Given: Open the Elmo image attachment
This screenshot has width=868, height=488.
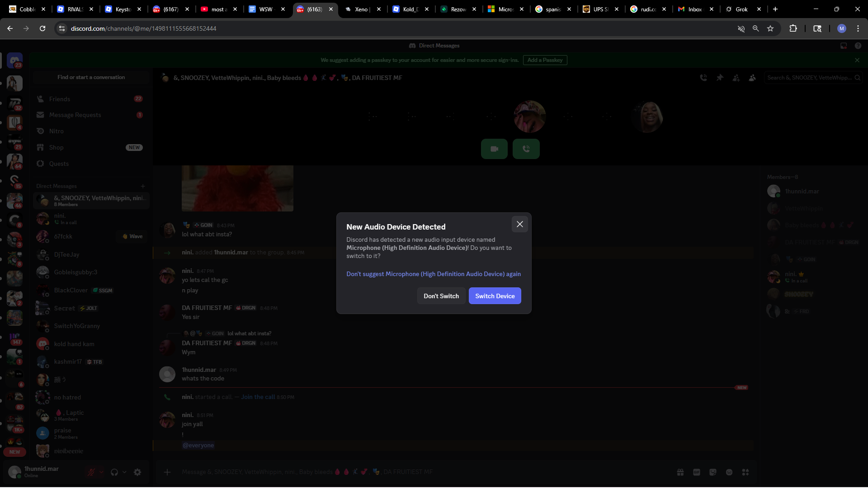Looking at the screenshot, I should pos(237,188).
